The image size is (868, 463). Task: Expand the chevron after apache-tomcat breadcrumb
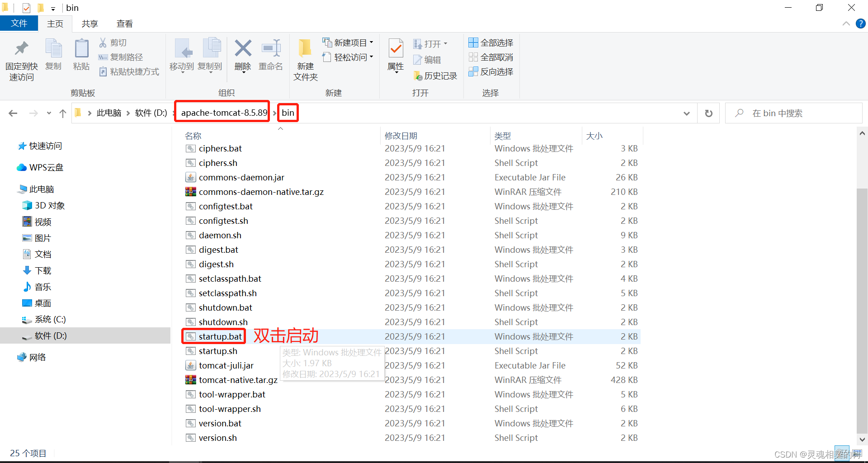pos(274,113)
